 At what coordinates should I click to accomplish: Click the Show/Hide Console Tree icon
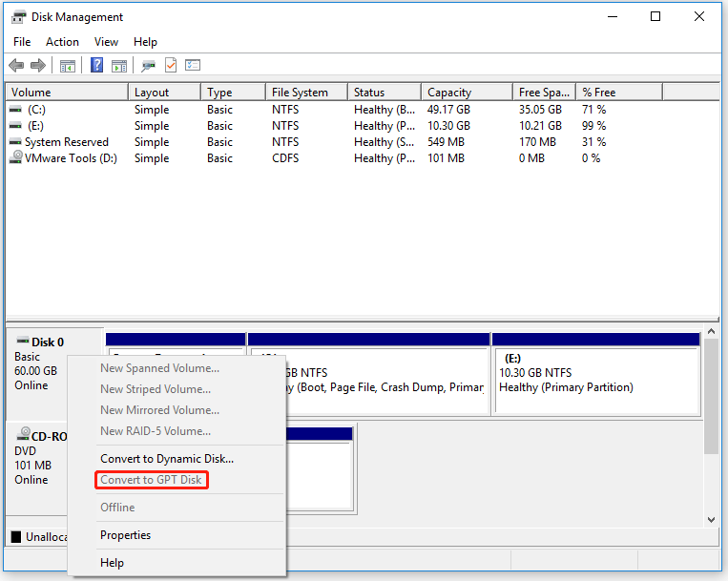[68, 66]
